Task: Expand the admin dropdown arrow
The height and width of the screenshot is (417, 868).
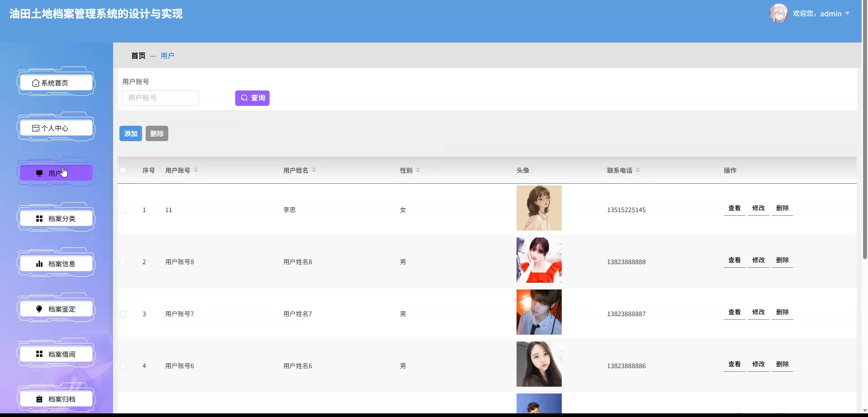Action: click(x=847, y=14)
